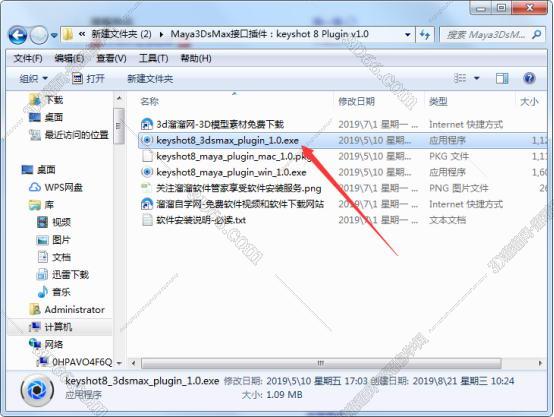Expand the view options dropdown arrow
Viewport: 554px width, 417px height.
coord(477,78)
